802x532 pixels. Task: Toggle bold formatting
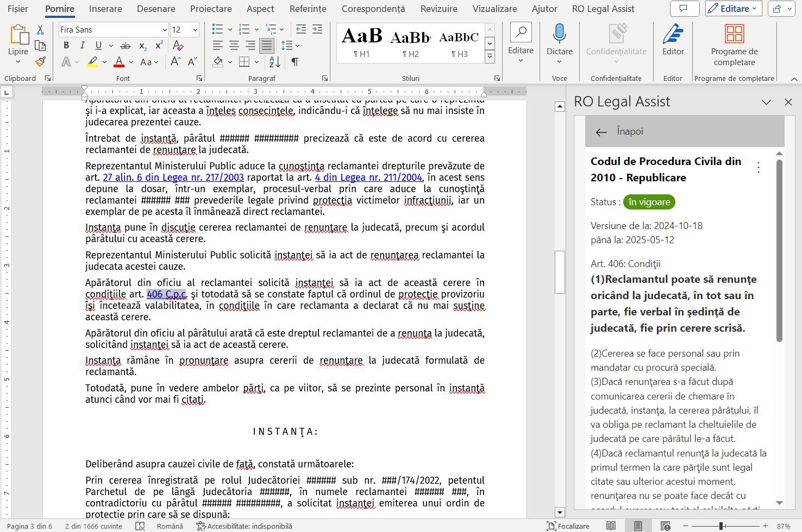point(66,46)
